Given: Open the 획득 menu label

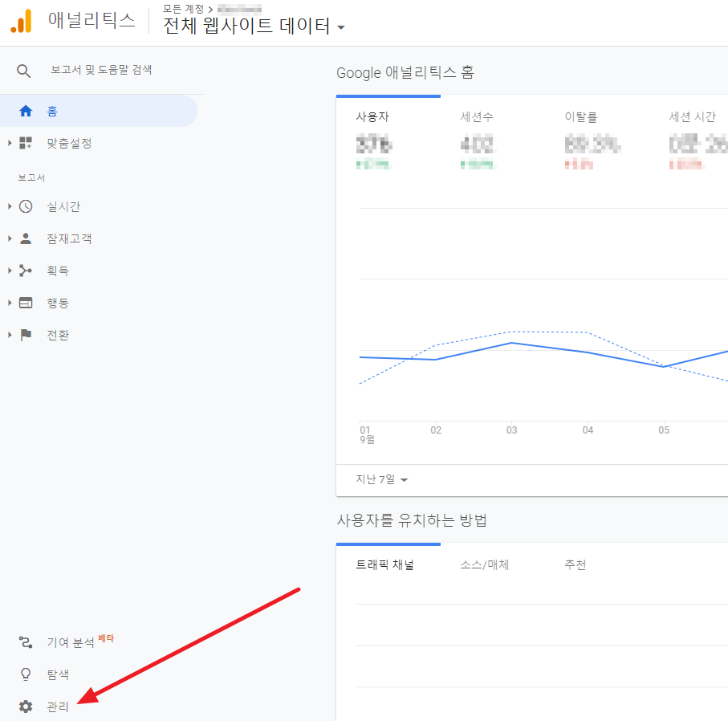Looking at the screenshot, I should click(58, 271).
